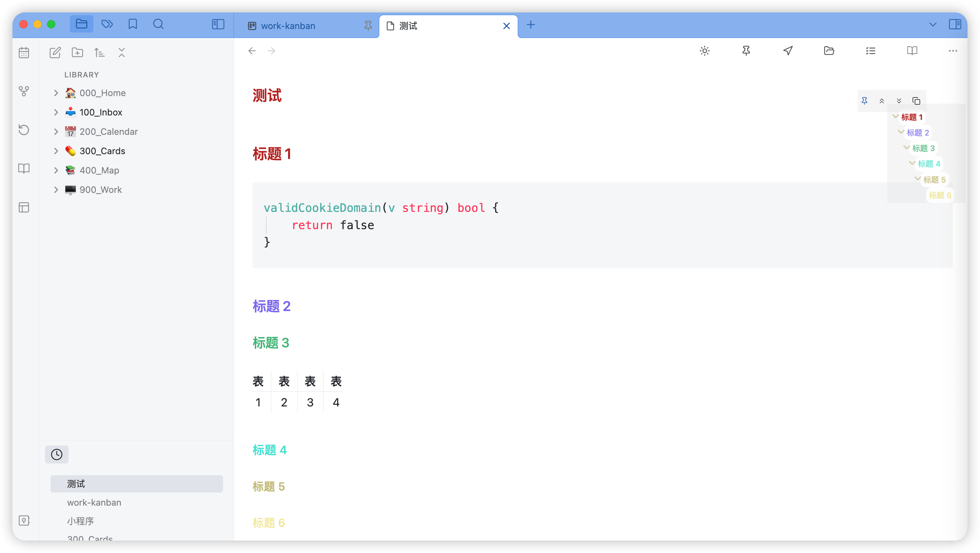Viewport: 980px width, 553px height.
Task: Copy the floating table of contents
Action: 916,101
